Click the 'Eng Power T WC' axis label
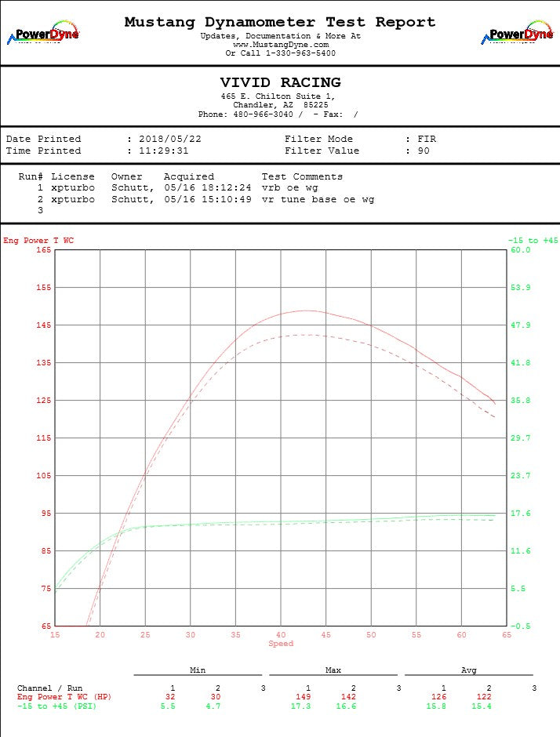Screen dimensions: 560x737 point(38,241)
